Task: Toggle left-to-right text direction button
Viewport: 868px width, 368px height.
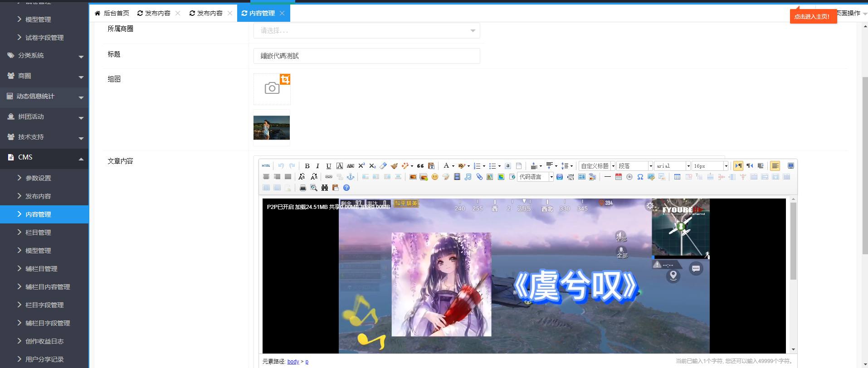Action: point(738,166)
